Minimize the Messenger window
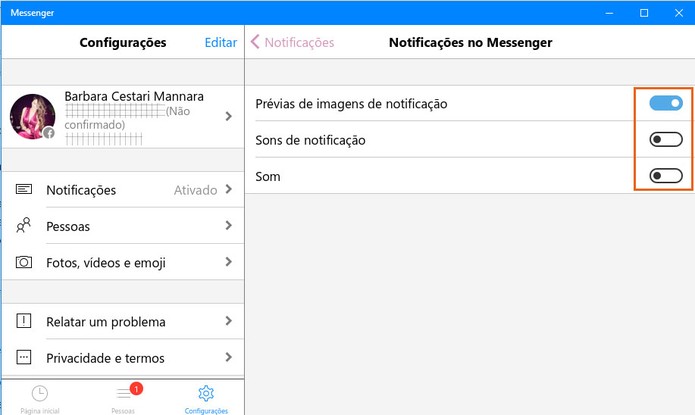 [609, 13]
